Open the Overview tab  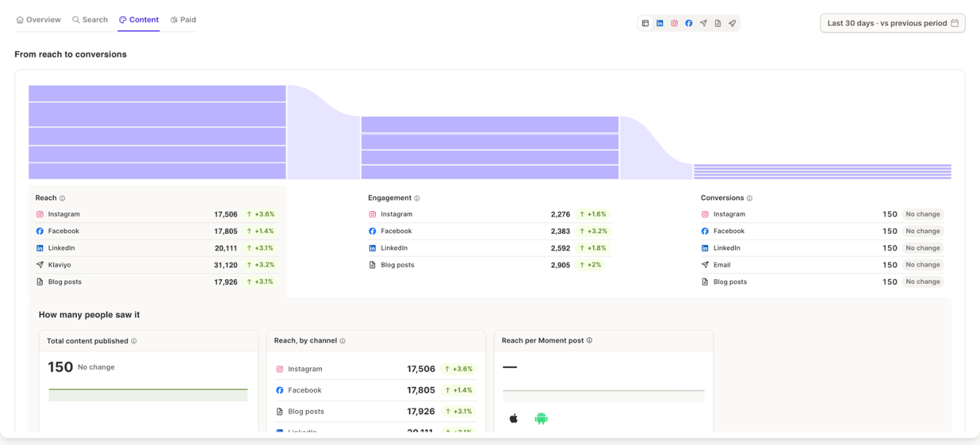pyautogui.click(x=38, y=20)
